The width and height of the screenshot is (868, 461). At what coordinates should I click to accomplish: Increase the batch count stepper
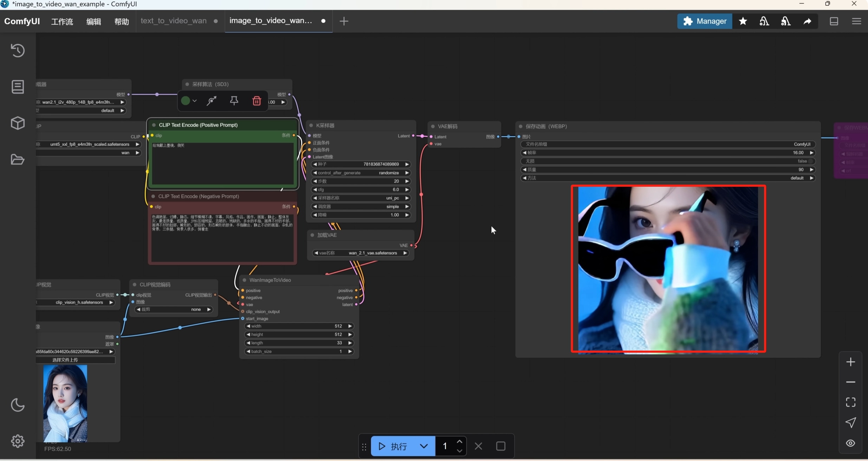point(459,442)
